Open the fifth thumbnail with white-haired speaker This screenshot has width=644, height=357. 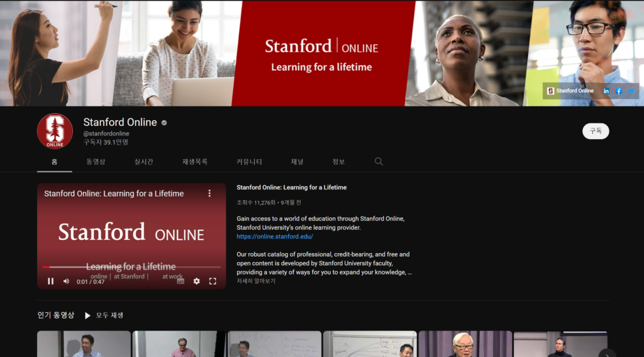465,344
